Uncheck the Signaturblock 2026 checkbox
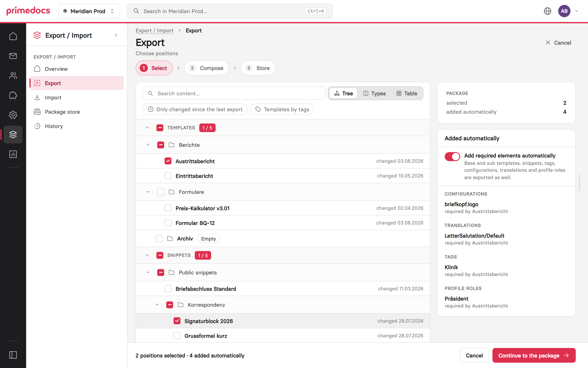Viewport: 588px width, 368px height. pos(177,321)
